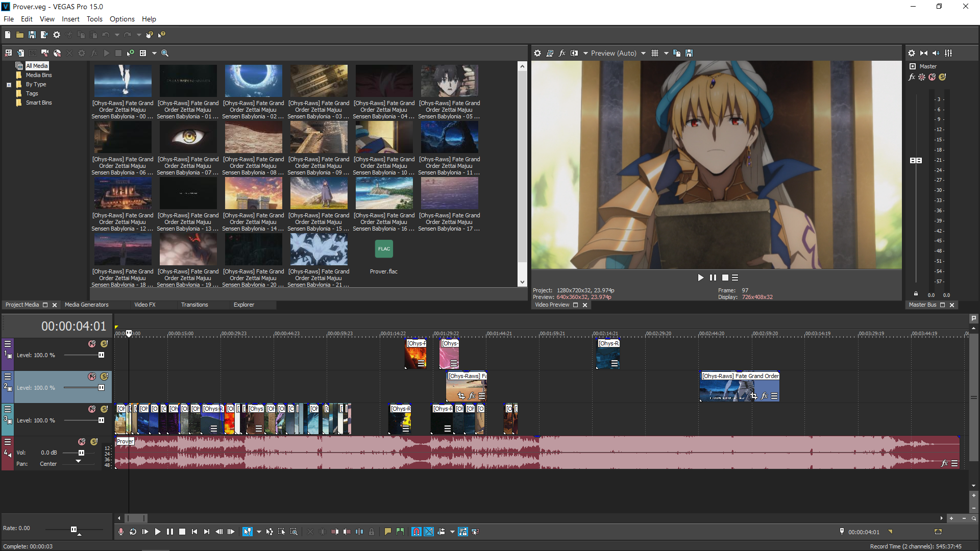Open the media Views dropdown arrow
Viewport: 980px width, 551px height.
(154, 53)
